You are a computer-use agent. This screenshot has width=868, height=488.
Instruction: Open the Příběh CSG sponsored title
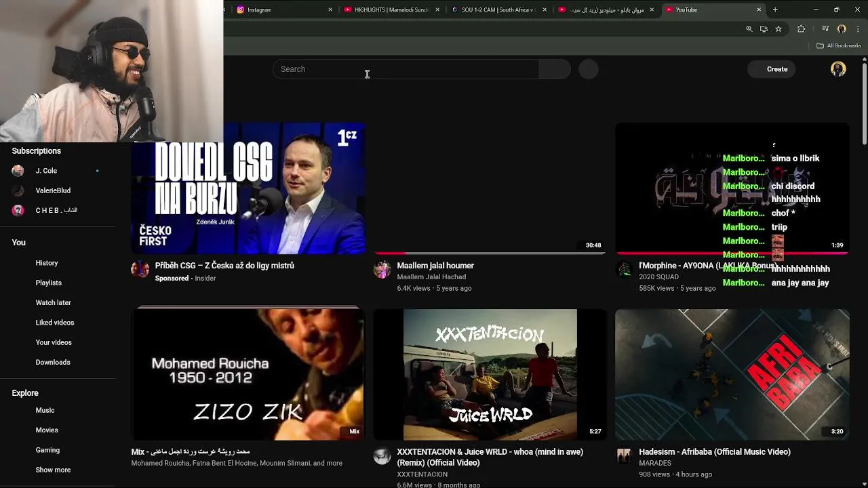pyautogui.click(x=224, y=266)
